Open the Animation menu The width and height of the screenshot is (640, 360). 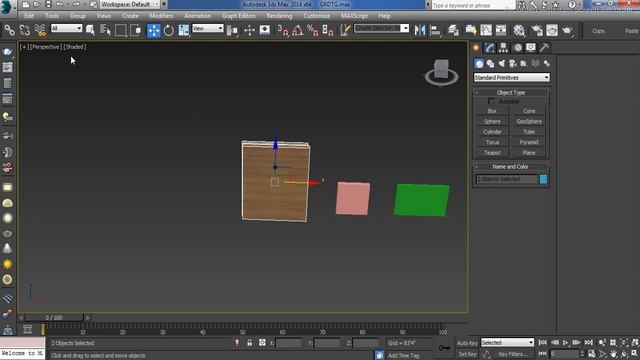click(198, 16)
